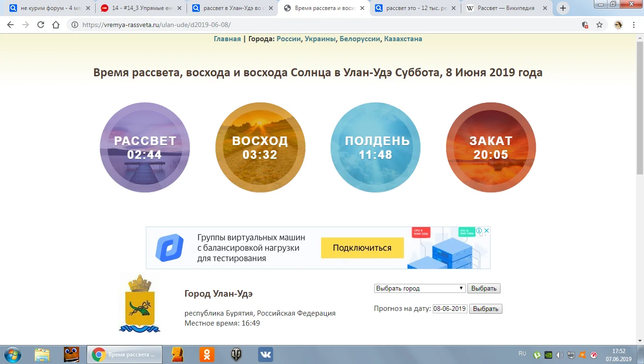Open cities of 'Белоруссии' link
The image size is (644, 364).
point(360,39)
